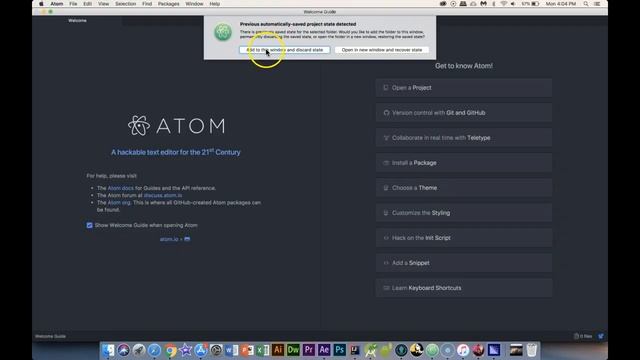Click the battery status in menu bar
The height and width of the screenshot is (360, 640).
tap(530, 4)
